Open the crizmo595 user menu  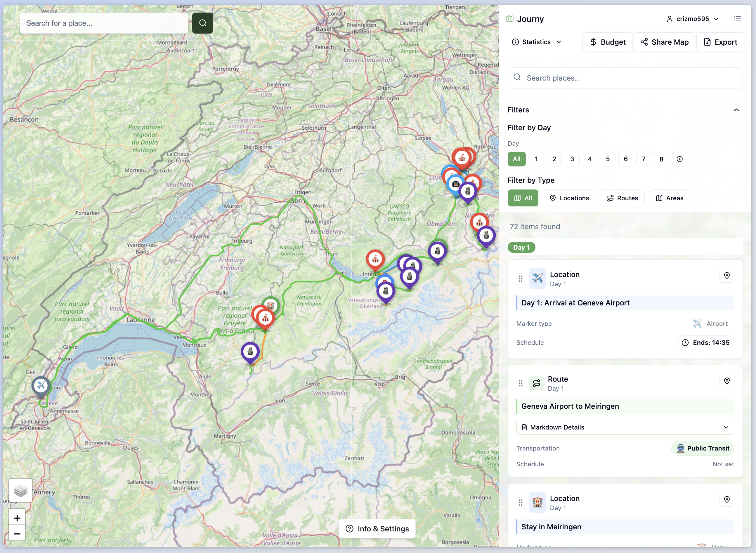click(692, 19)
